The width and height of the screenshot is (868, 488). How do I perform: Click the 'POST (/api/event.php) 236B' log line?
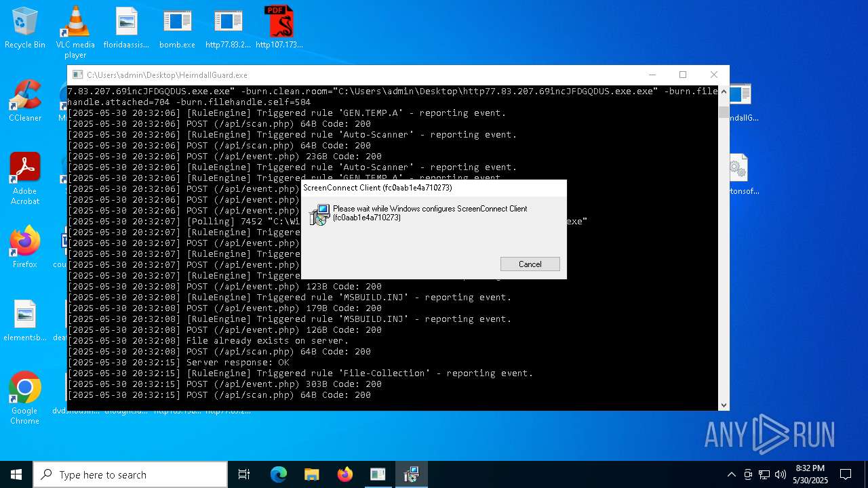[x=224, y=156]
